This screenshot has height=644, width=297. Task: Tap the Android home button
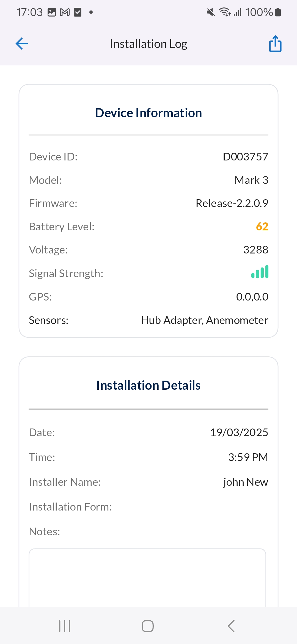click(x=148, y=626)
